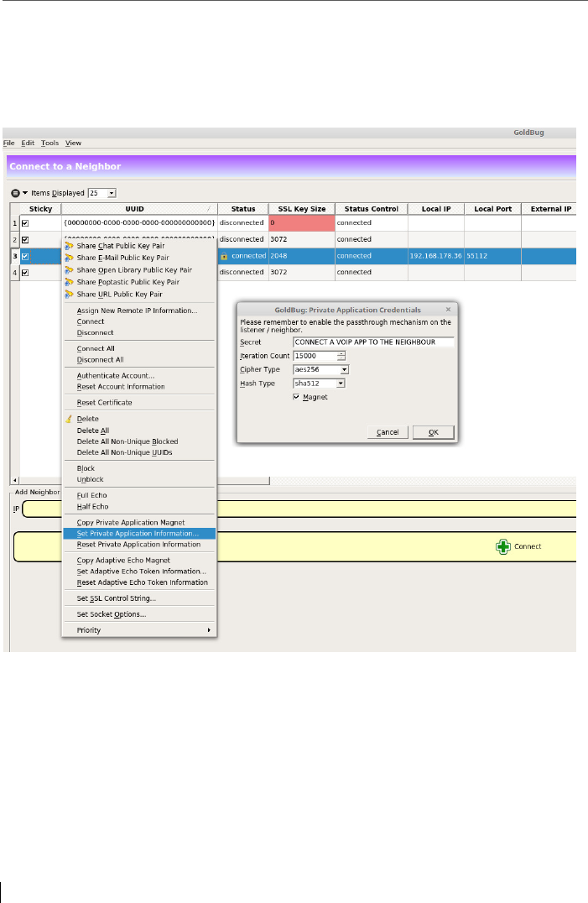Click Share URL Public Key Pair icon
Viewport: 588px width, 903px height.
tap(69, 295)
